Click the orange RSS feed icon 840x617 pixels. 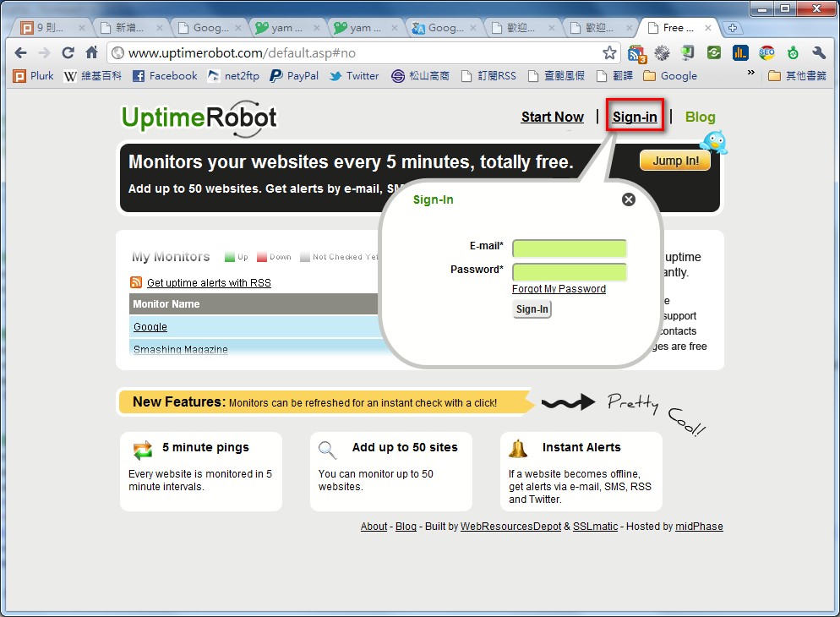point(136,282)
